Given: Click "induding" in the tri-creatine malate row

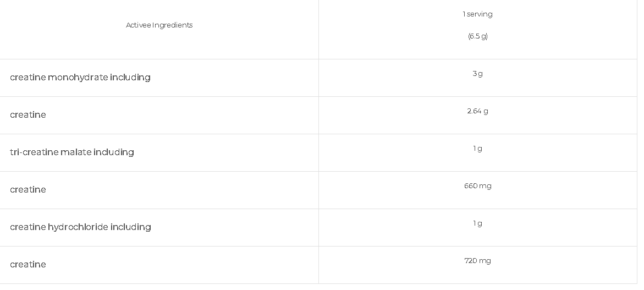Looking at the screenshot, I should pos(114,152).
